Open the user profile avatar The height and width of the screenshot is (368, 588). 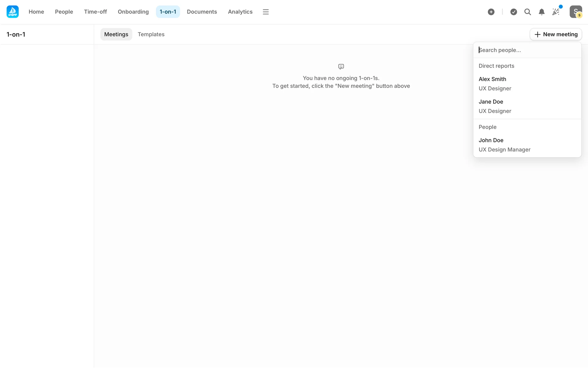(x=575, y=12)
